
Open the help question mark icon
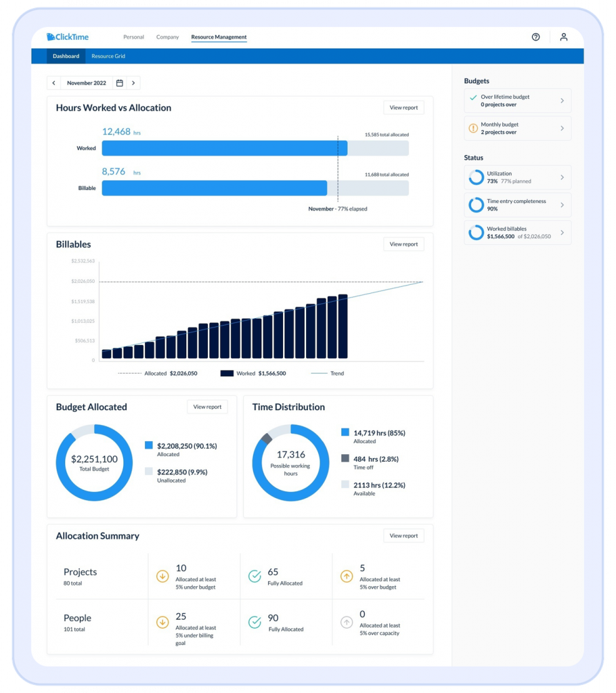click(535, 37)
